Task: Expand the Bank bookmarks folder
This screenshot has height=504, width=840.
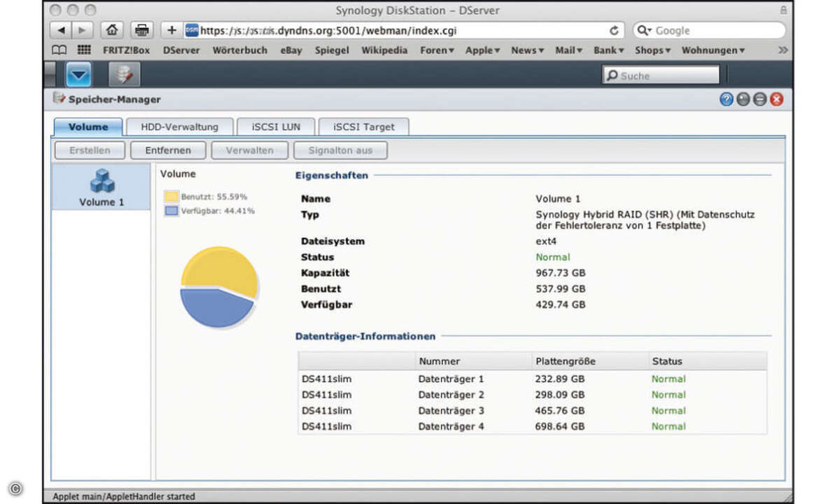Action: tap(609, 50)
